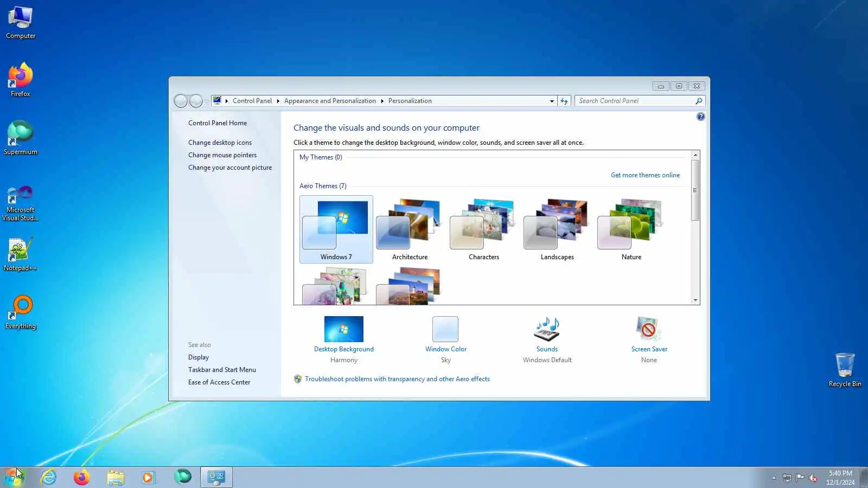The height and width of the screenshot is (488, 868).
Task: Open Taskbar and Start Menu link
Action: (222, 370)
